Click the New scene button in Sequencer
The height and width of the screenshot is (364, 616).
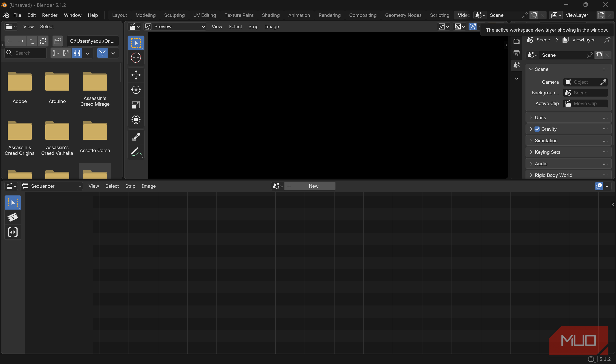coord(310,186)
